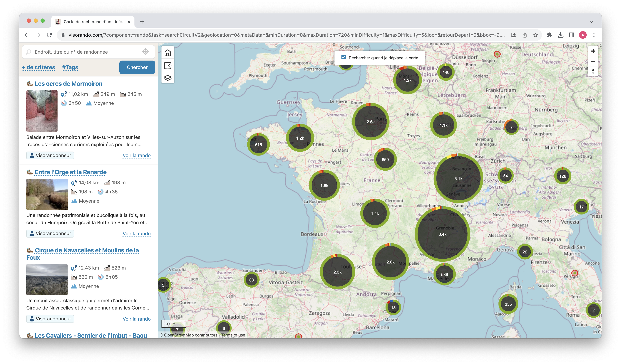
Task: Open the map layers selector icon
Action: (168, 78)
